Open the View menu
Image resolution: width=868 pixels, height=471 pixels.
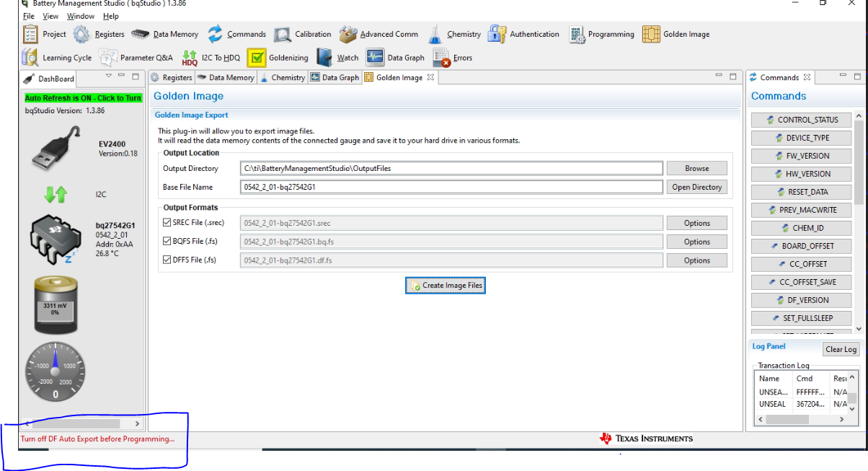[50, 16]
